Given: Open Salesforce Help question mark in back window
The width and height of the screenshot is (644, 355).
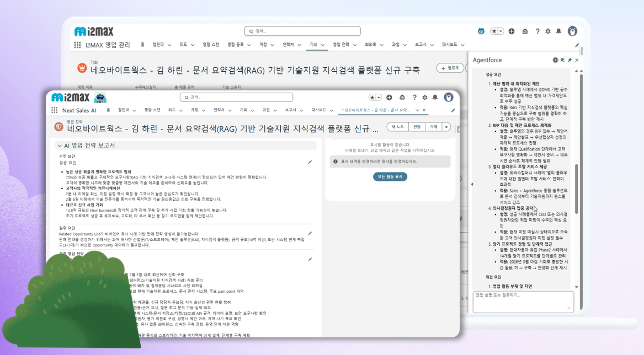Looking at the screenshot, I should [x=537, y=31].
